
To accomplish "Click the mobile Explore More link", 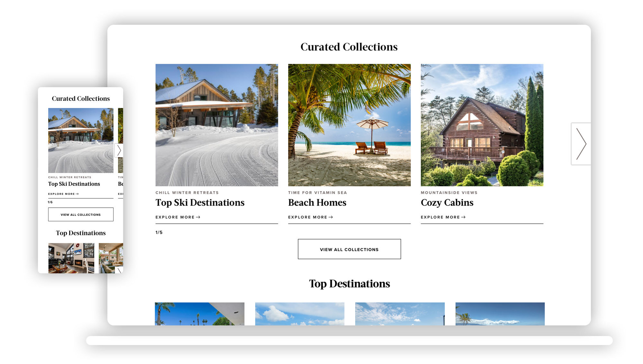I will [x=63, y=194].
